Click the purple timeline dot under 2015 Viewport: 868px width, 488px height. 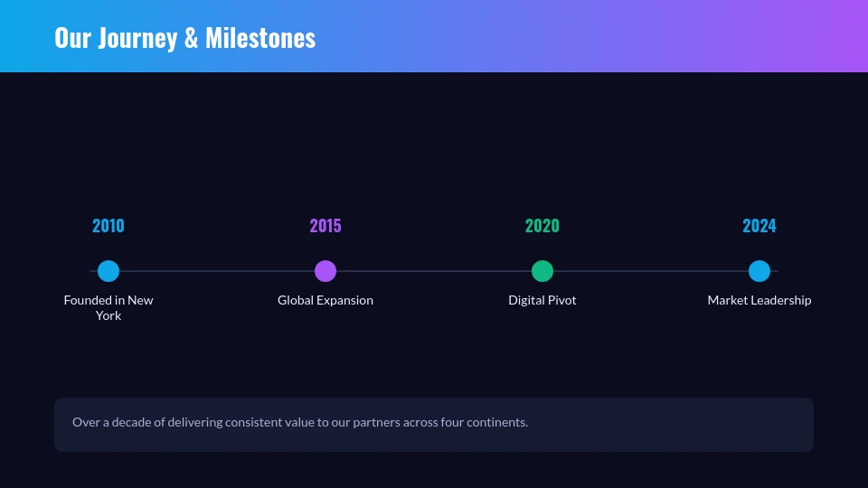pos(325,271)
